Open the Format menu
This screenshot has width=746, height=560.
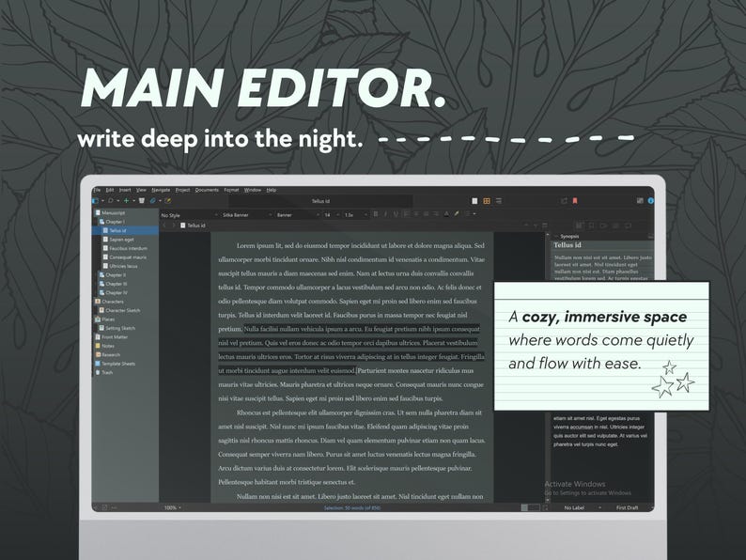[x=232, y=190]
